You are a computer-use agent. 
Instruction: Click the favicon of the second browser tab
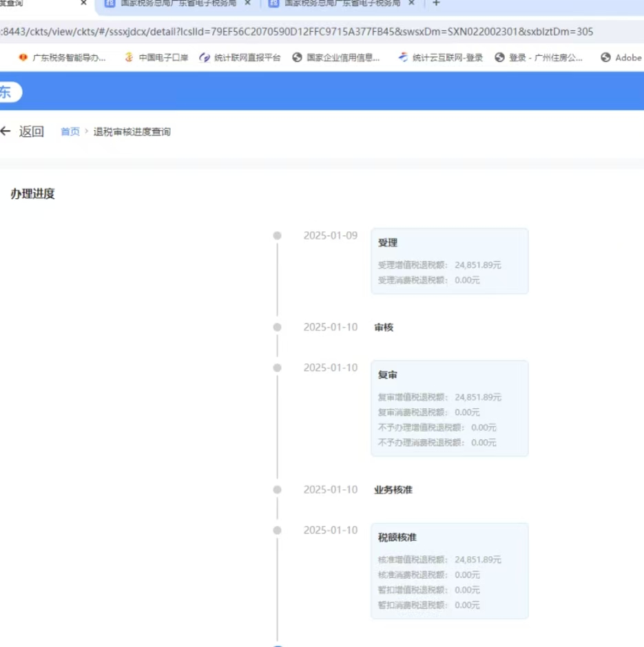tap(111, 4)
